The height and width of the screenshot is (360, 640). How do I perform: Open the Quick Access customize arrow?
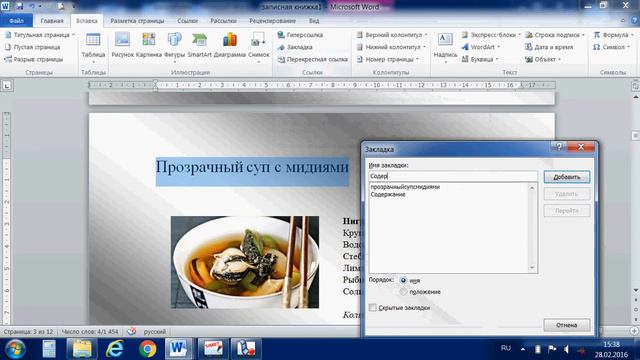(73, 7)
